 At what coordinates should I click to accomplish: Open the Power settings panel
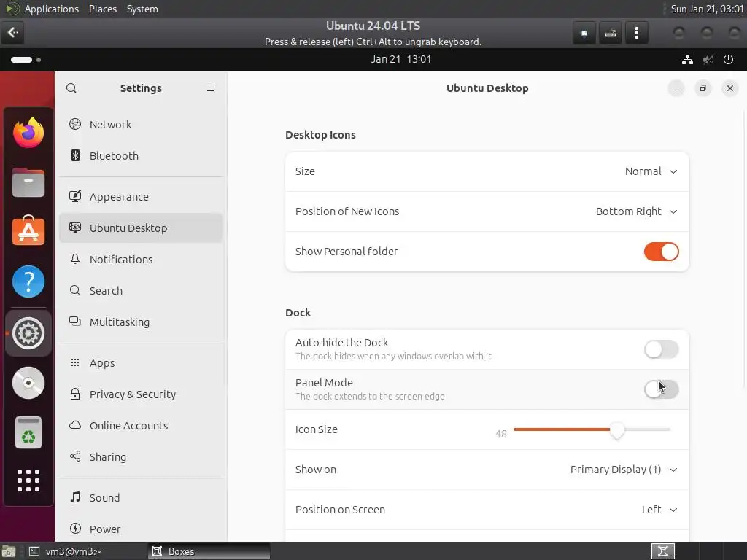[x=141, y=529]
